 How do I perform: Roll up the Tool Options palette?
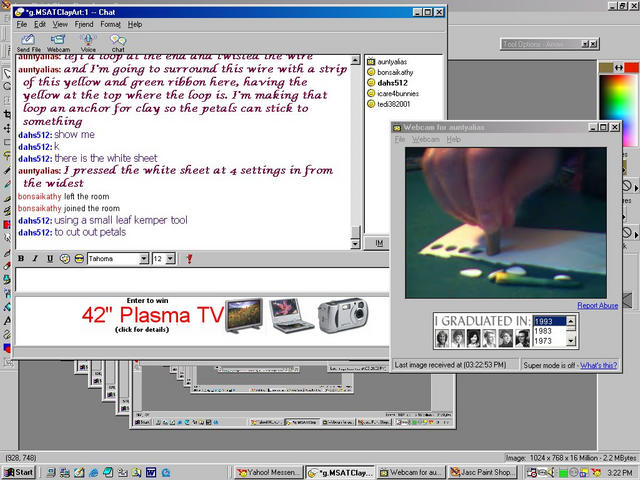tap(585, 44)
